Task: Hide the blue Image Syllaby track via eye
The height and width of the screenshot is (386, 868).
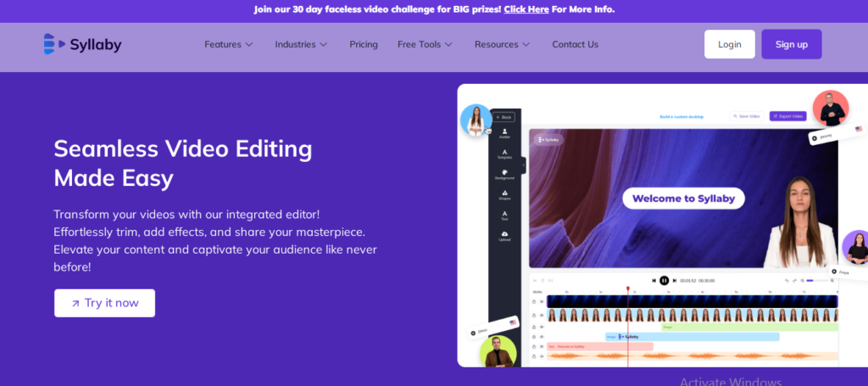Action: 542,337
